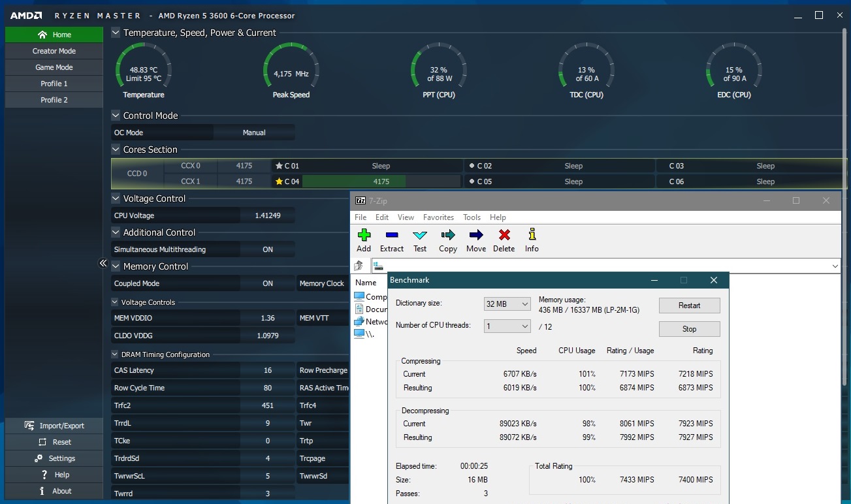Screen dimensions: 851x504
Task: Open the Dictionary size dropdown
Action: pos(507,304)
